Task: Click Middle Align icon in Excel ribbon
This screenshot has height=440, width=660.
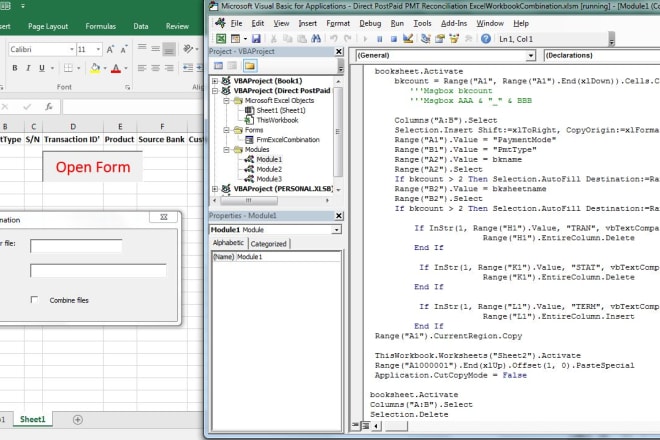Action: (x=156, y=49)
